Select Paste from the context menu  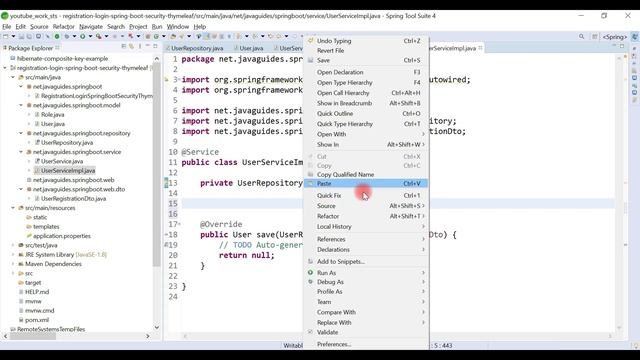366,183
